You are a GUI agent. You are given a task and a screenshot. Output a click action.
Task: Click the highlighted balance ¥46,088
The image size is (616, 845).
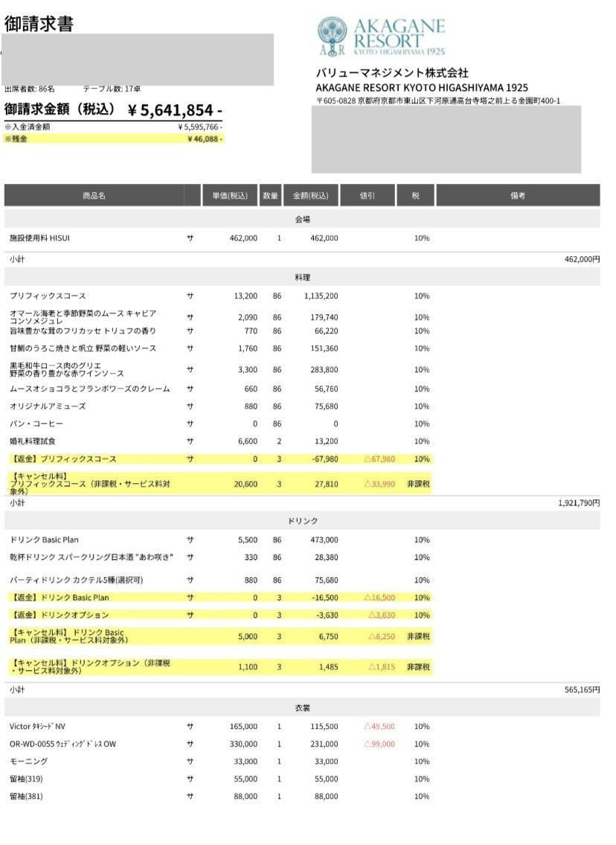[205, 139]
